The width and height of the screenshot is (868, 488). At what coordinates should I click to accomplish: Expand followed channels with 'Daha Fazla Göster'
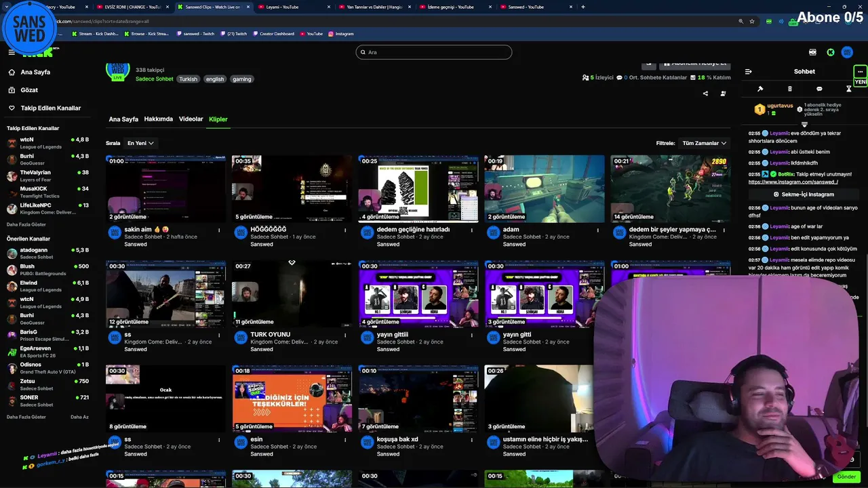click(26, 224)
